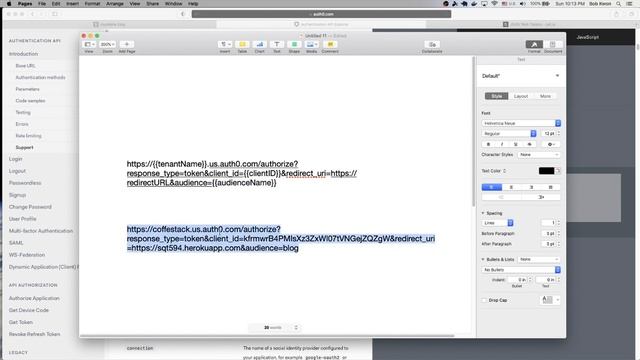The height and width of the screenshot is (360, 640).
Task: Click the Collaborate toolbar icon
Action: (432, 44)
